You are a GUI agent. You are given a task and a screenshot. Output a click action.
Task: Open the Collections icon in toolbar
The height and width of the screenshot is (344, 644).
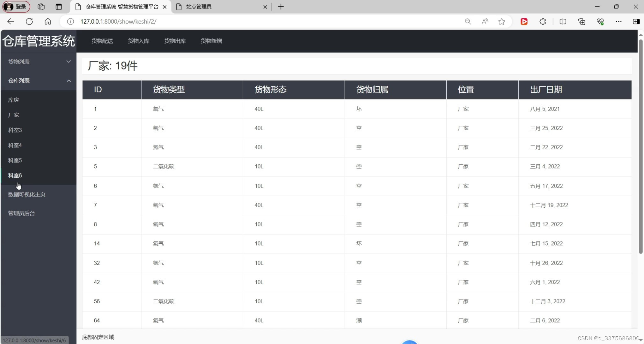click(582, 21)
